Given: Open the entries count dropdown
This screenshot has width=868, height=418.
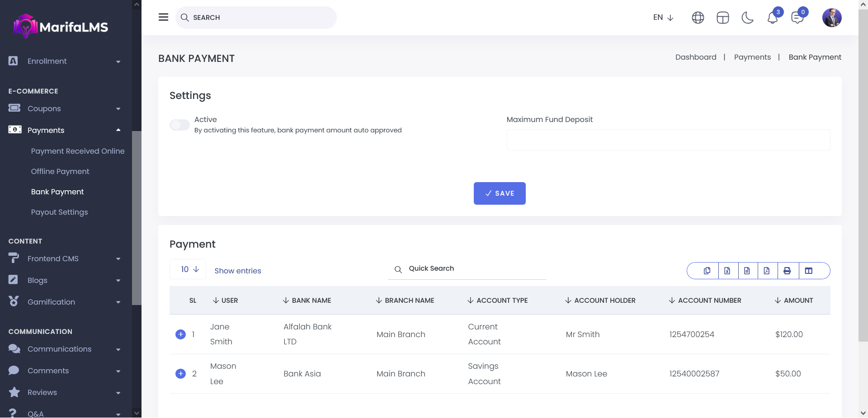Looking at the screenshot, I should (188, 269).
